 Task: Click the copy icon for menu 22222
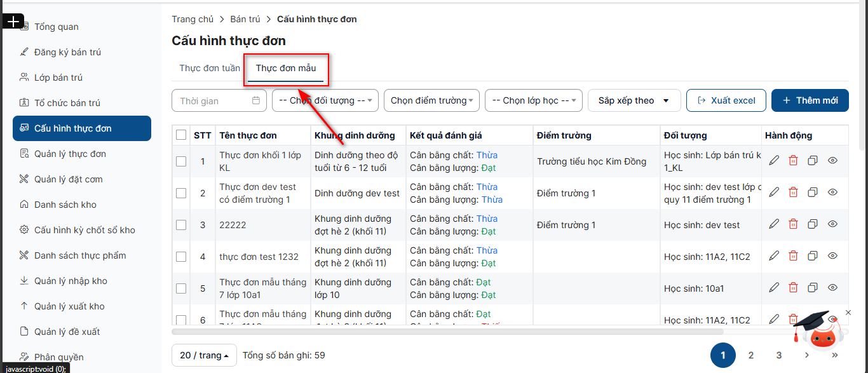click(813, 224)
